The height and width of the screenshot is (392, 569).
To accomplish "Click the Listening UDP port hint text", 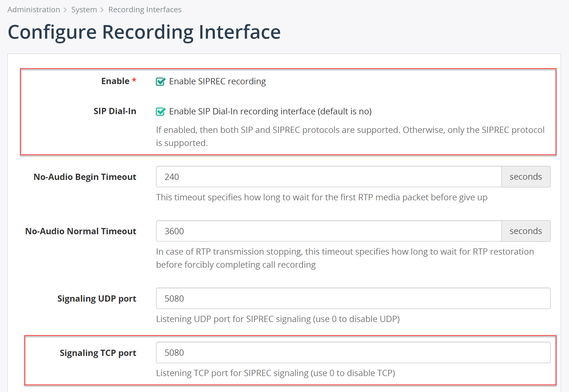I will point(278,319).
